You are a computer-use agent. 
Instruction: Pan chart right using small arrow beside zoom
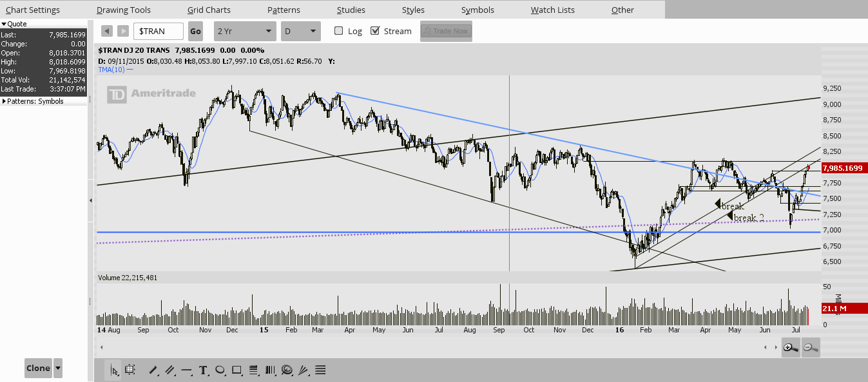pos(775,347)
